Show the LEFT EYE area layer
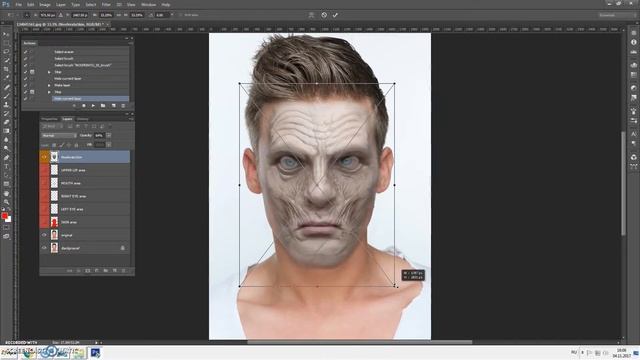This screenshot has width=640, height=360. (44, 209)
